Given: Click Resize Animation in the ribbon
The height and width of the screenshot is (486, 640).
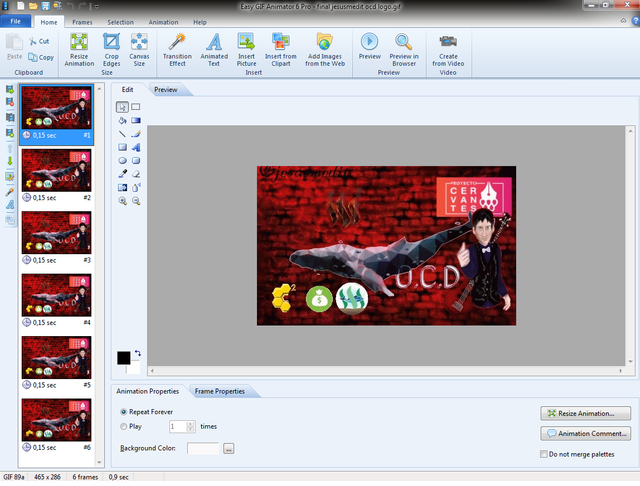Looking at the screenshot, I should [x=79, y=50].
